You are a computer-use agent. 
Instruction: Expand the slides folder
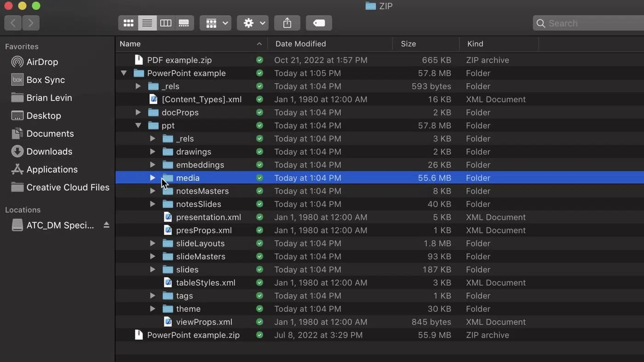(153, 270)
